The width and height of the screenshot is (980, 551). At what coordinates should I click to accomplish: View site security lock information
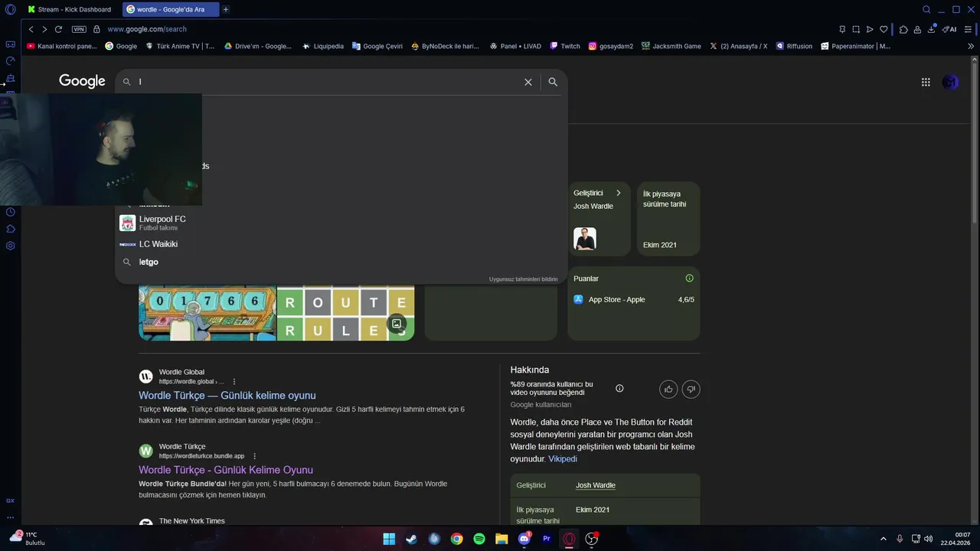click(96, 29)
